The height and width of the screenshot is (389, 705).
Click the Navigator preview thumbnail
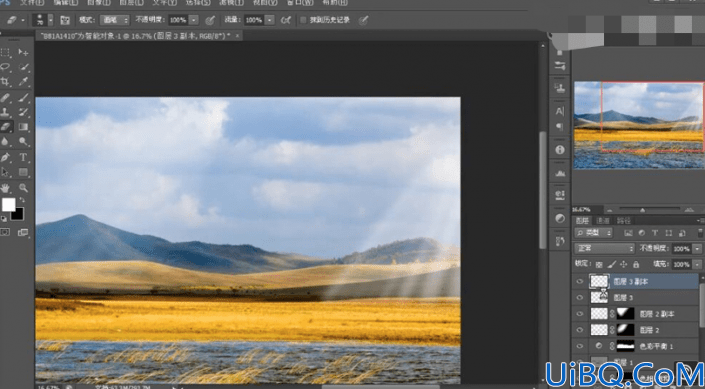[639, 125]
